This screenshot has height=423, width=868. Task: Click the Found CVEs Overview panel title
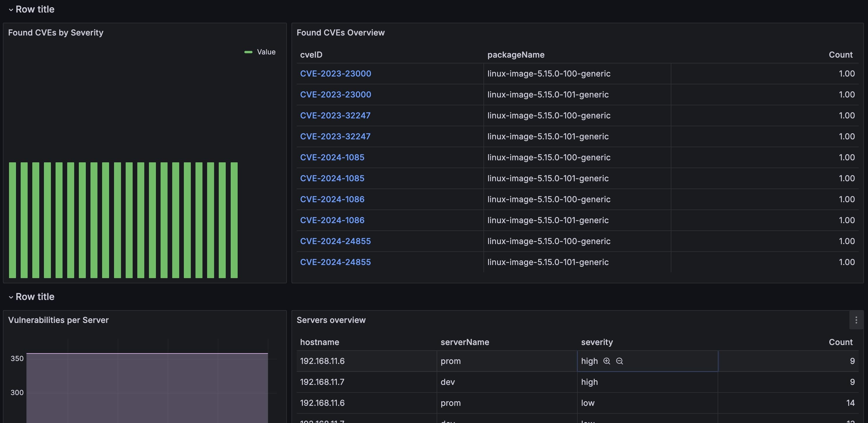click(x=340, y=33)
